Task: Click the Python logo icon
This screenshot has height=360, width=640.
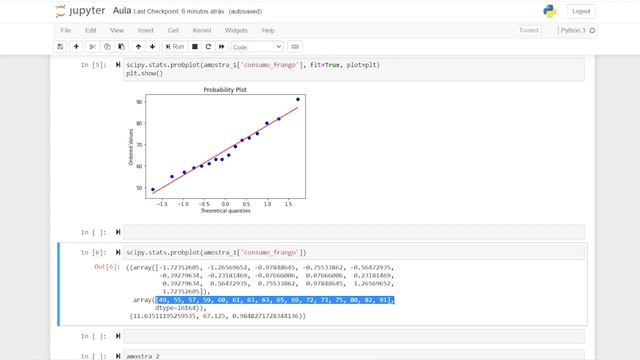Action: (x=550, y=11)
